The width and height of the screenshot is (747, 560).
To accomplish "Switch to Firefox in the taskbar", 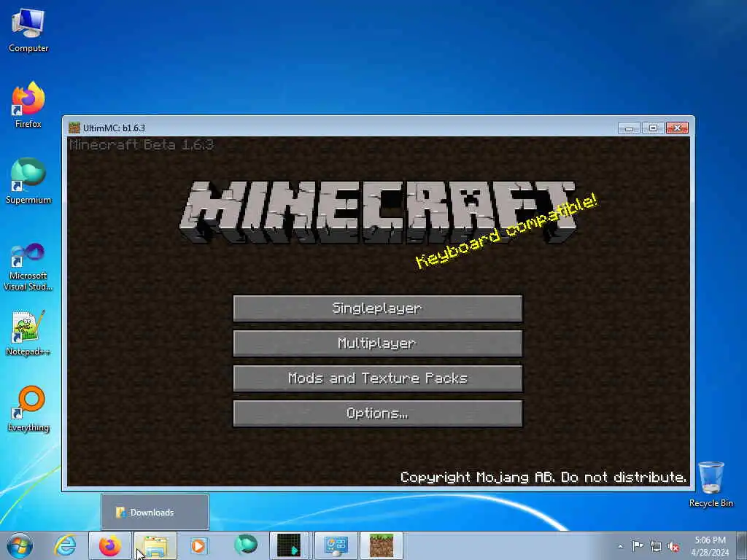I will (x=110, y=545).
